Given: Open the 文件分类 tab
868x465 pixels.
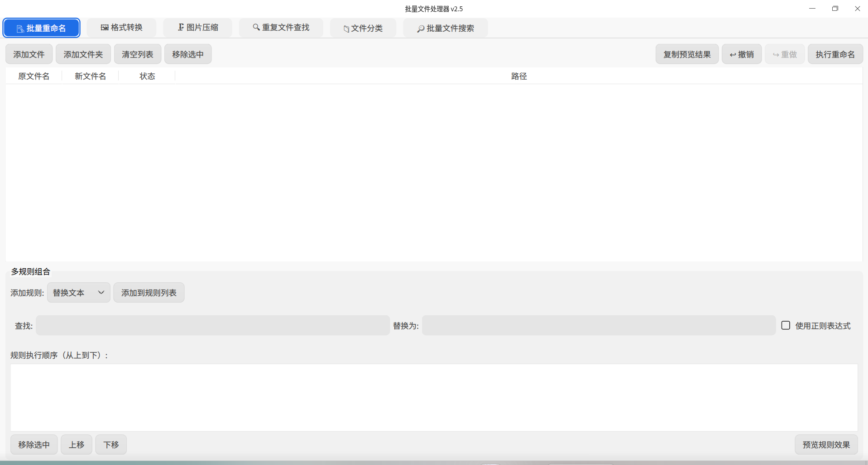Looking at the screenshot, I should (x=363, y=28).
